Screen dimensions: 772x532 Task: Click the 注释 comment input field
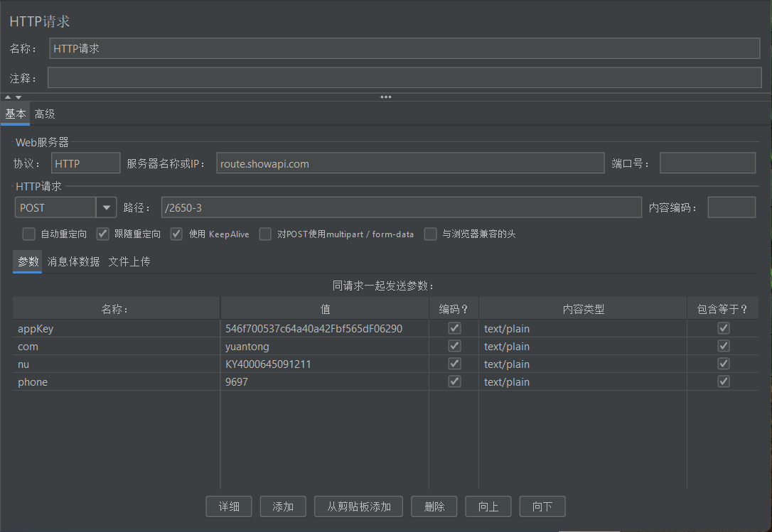pyautogui.click(x=404, y=77)
